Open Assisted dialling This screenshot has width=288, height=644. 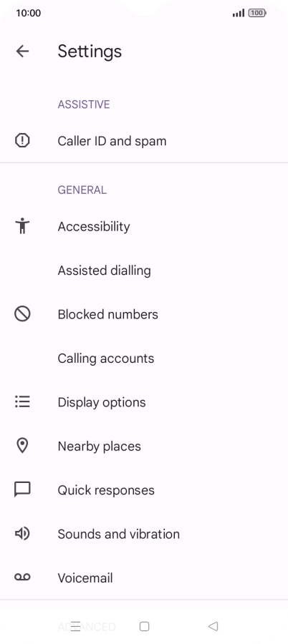click(x=144, y=270)
